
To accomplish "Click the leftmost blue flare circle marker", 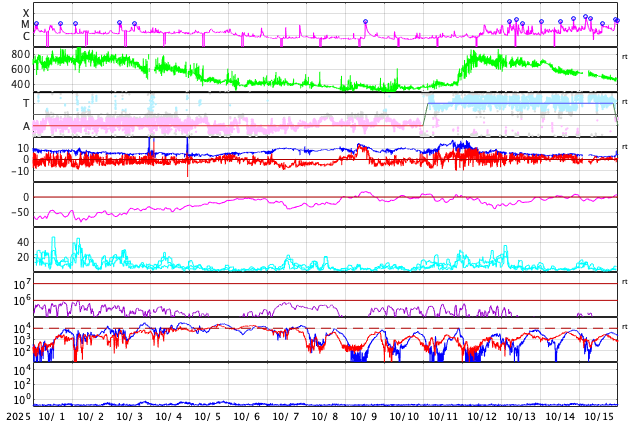I will point(36,24).
